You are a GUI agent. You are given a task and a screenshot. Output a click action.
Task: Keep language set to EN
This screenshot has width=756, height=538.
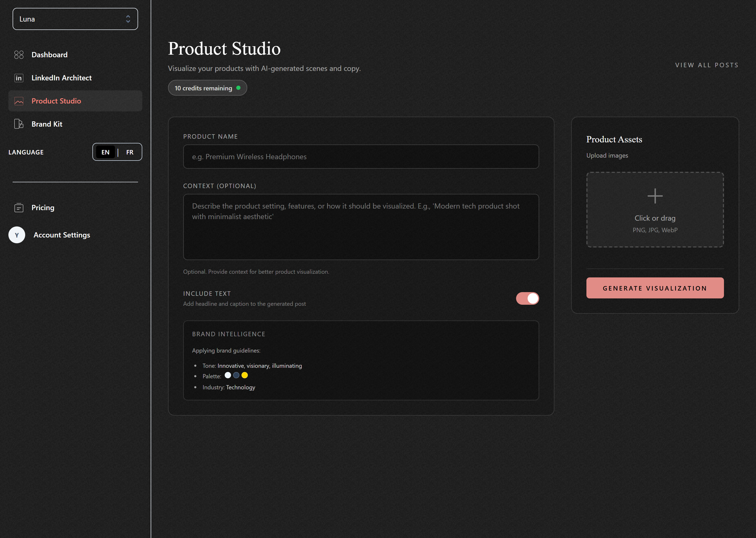point(105,152)
